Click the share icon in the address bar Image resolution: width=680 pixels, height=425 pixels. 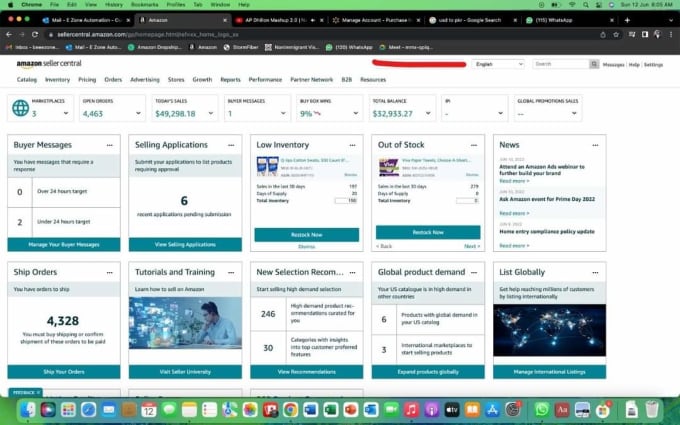(603, 35)
